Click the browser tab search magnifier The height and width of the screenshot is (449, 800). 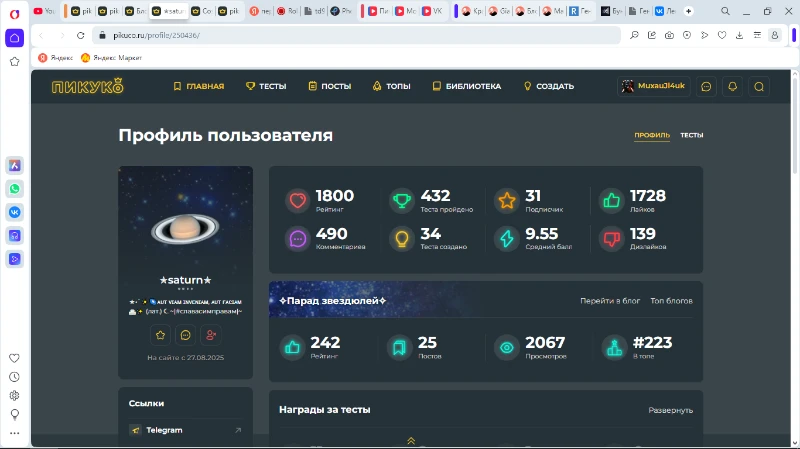pos(725,11)
